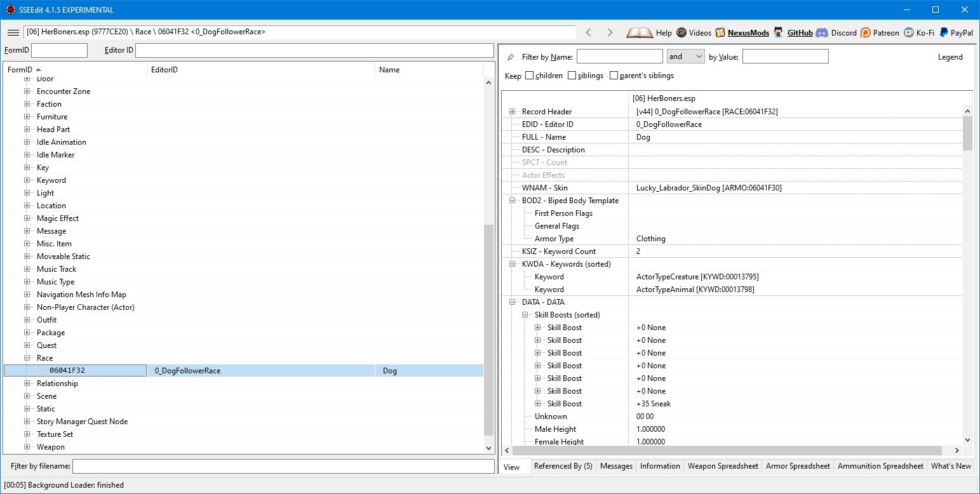The image size is (980, 494).
Task: Sort by EditorID column header
Action: tap(261, 70)
